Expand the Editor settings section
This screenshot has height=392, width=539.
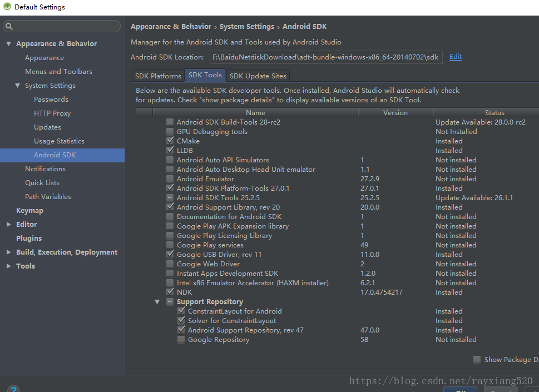(9, 224)
